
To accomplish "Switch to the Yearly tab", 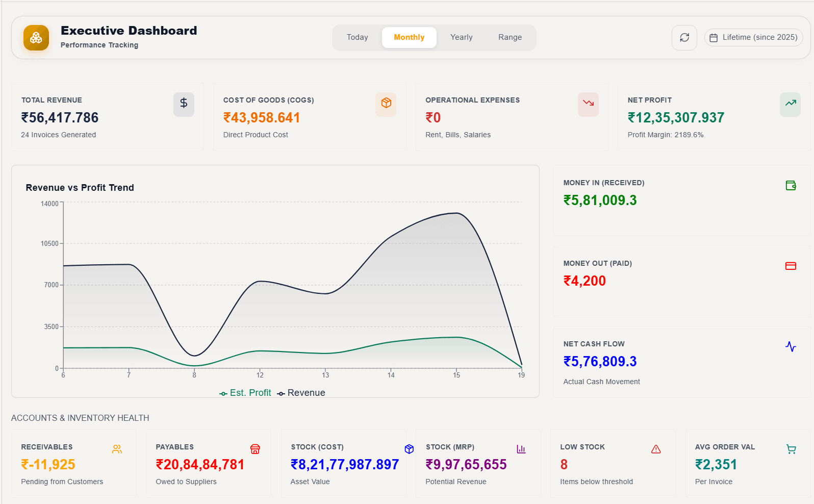I will pyautogui.click(x=462, y=38).
